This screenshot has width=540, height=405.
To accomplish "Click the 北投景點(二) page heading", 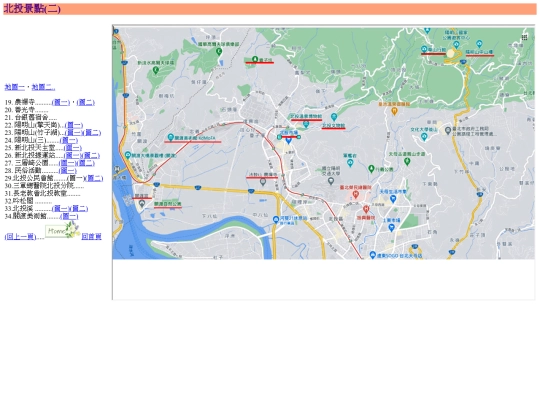I will (x=32, y=9).
